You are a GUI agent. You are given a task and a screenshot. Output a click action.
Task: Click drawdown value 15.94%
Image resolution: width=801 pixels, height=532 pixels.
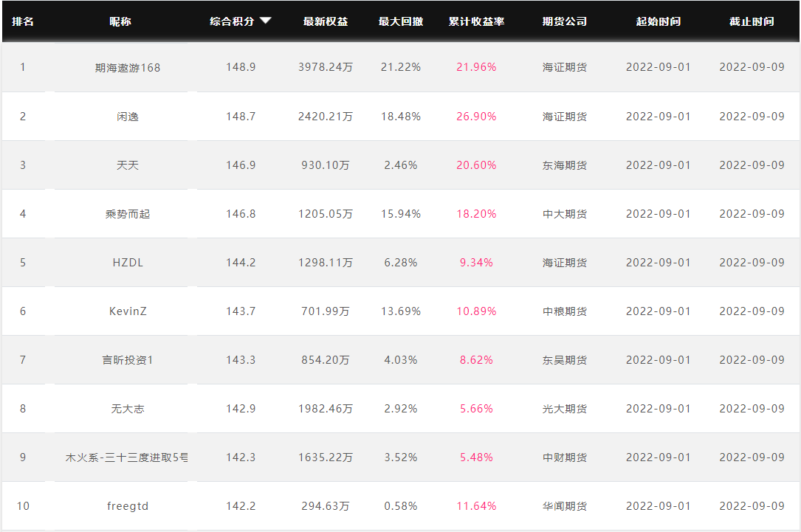pyautogui.click(x=401, y=213)
